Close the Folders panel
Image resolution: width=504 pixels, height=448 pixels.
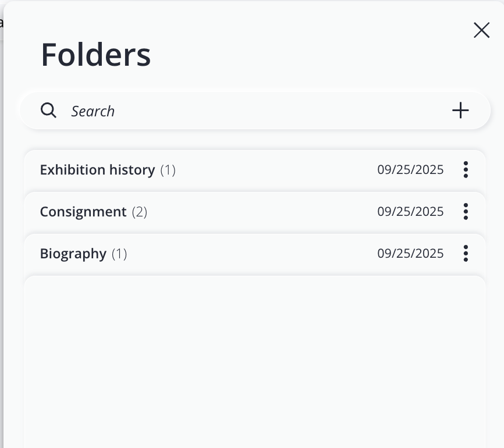click(481, 30)
